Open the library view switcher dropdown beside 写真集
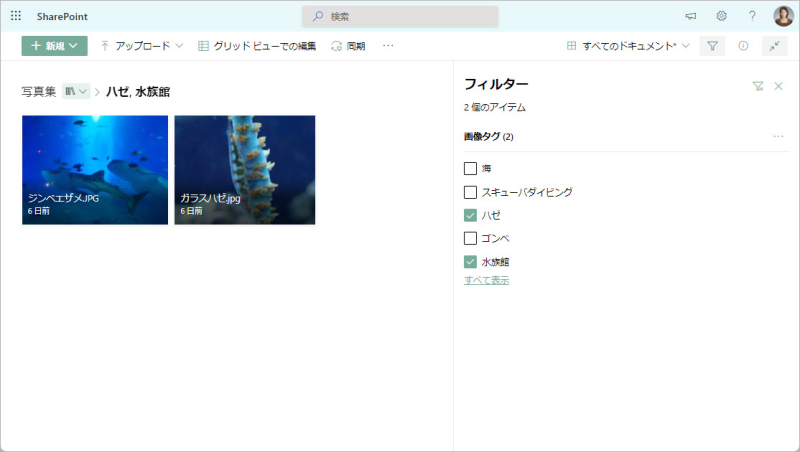 pyautogui.click(x=76, y=91)
